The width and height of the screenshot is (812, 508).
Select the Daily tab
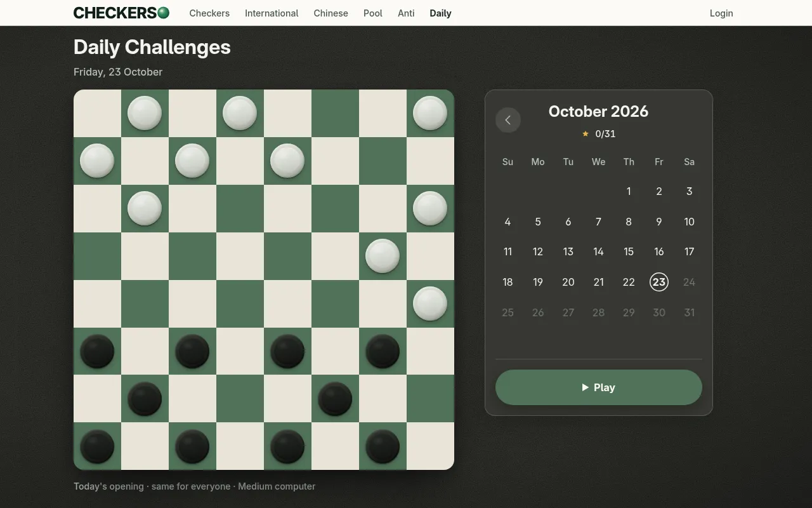[x=440, y=13]
